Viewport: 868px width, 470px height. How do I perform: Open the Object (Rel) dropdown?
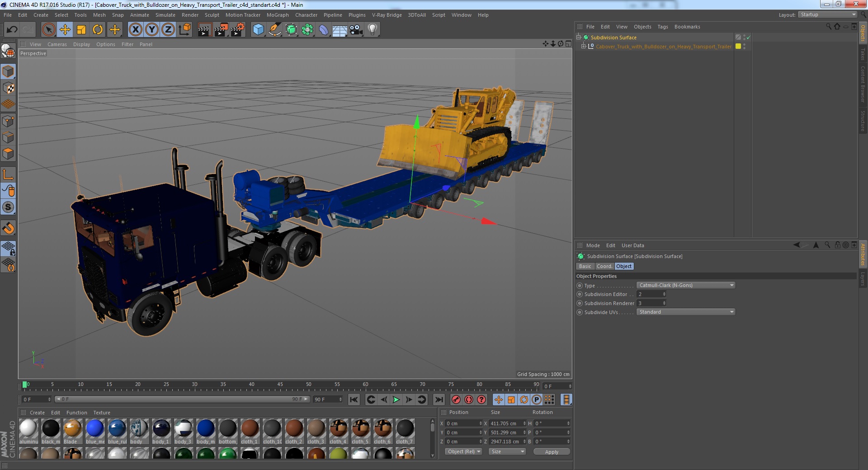tap(464, 451)
